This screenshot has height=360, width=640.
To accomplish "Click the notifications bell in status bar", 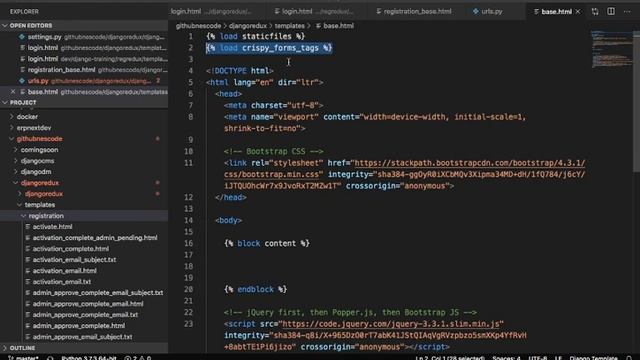I will click(629, 358).
